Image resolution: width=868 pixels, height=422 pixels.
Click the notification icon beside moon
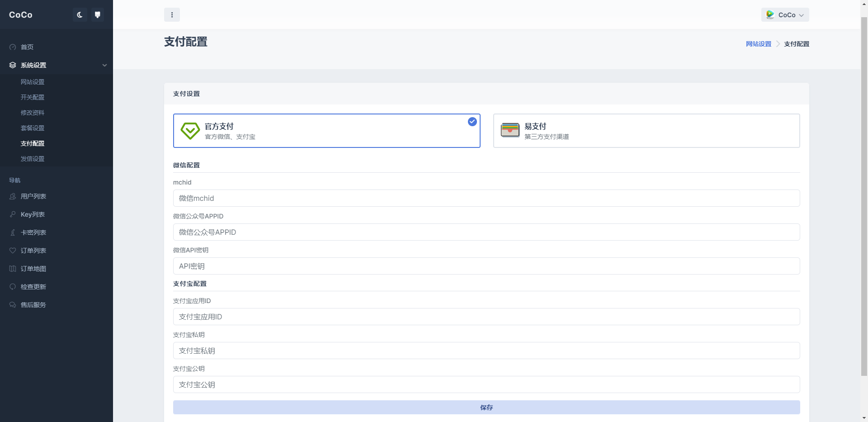[x=97, y=15]
